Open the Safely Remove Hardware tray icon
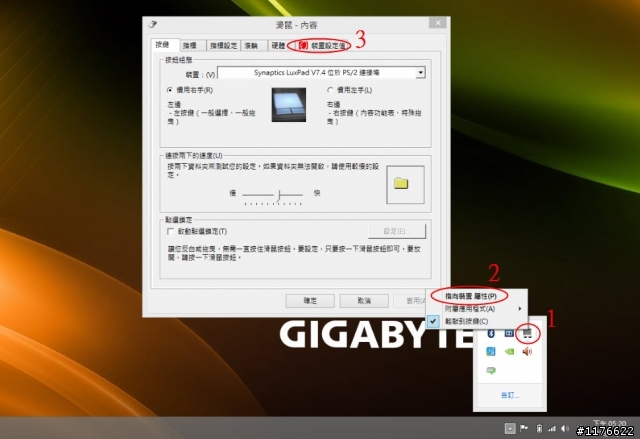Viewport: 640px width, 439px height. point(491,370)
